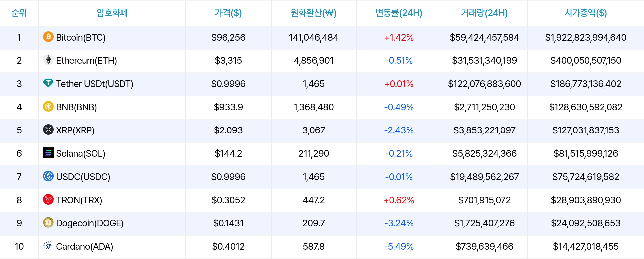
Task: Click the Ethereum diamond logo icon
Action: tap(48, 60)
